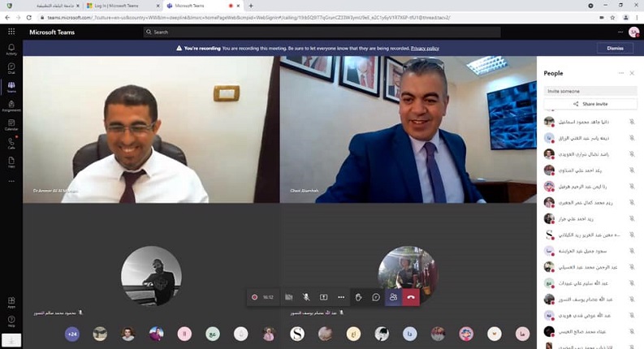Go to Activity feed in the sidebar
This screenshot has height=349, width=644.
11,50
